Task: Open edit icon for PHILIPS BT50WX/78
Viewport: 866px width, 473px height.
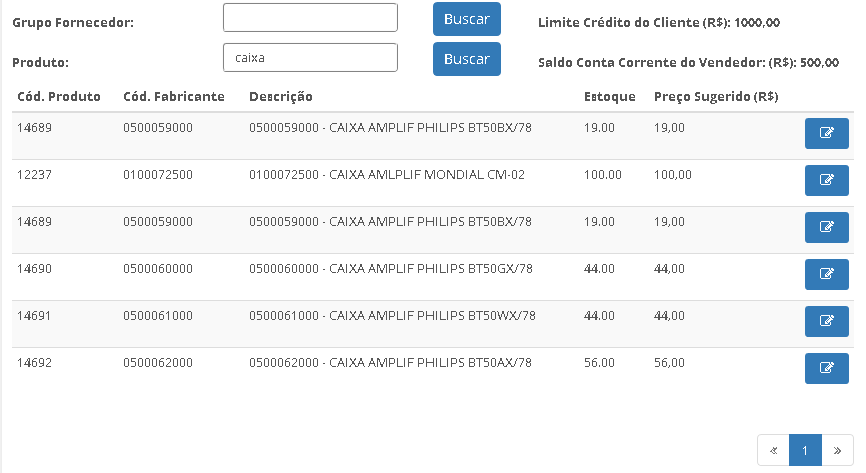Action: (x=826, y=321)
